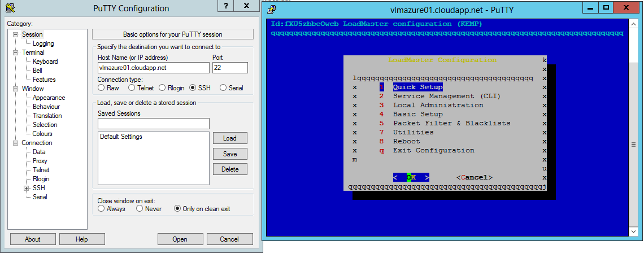644x254 pixels.
Task: Open the Data settings category
Action: coord(39,152)
